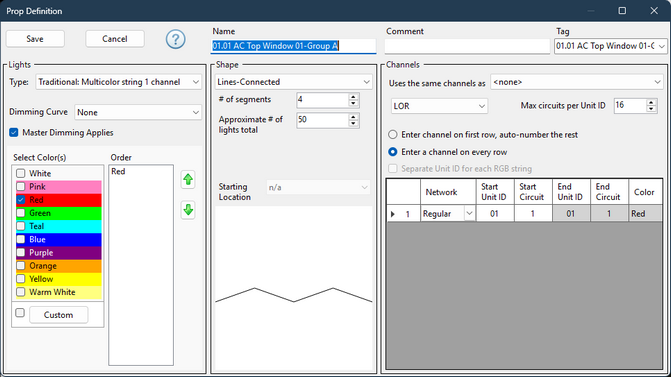Click the Comment text field

point(467,46)
